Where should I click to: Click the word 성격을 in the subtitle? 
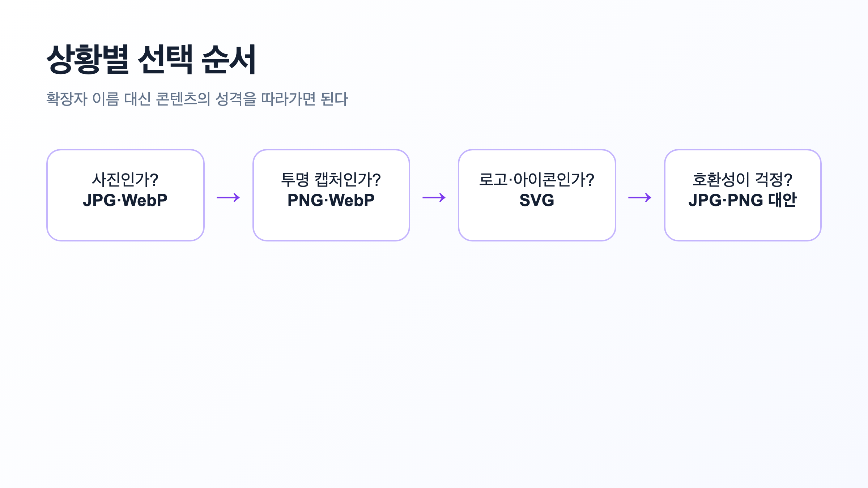[236, 99]
